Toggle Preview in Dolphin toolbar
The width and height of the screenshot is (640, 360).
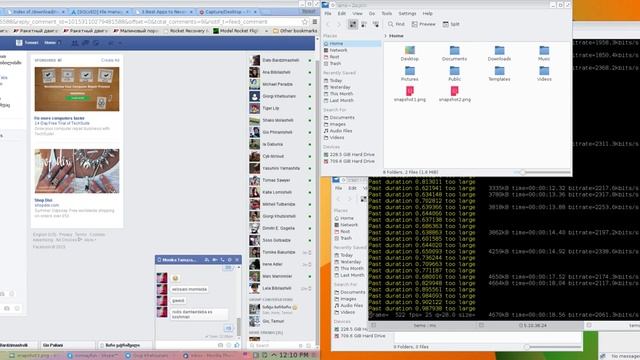pos(423,24)
